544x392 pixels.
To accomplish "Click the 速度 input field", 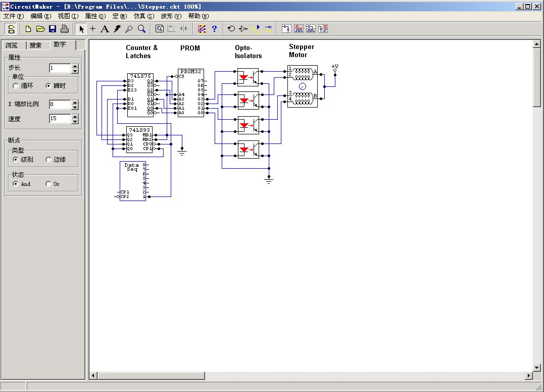I will point(60,119).
